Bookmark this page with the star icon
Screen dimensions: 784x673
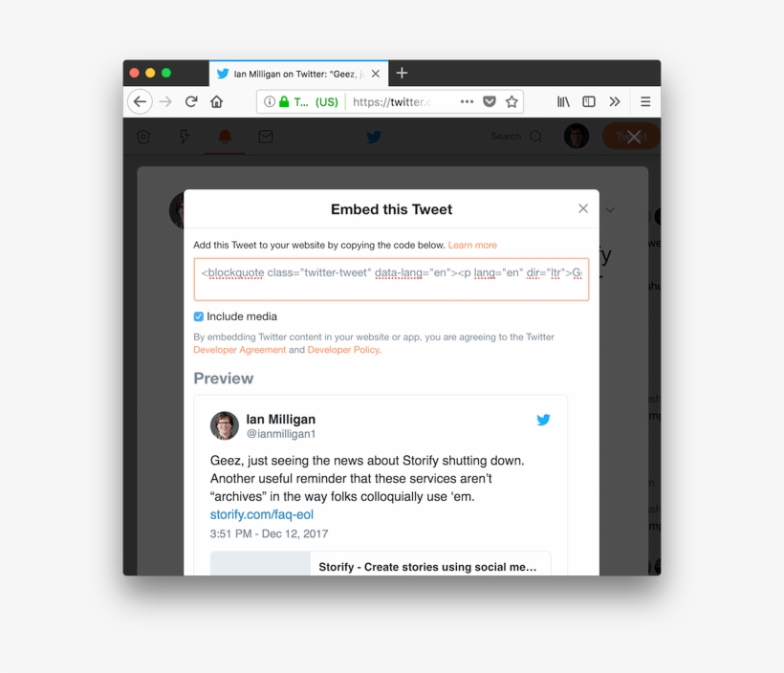(x=512, y=102)
